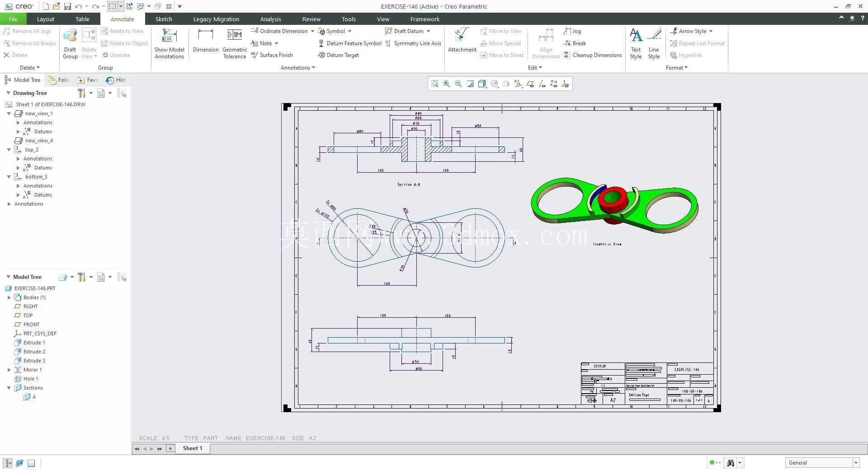Click the Line Style icon
Image resolution: width=868 pixels, height=470 pixels.
[x=654, y=43]
